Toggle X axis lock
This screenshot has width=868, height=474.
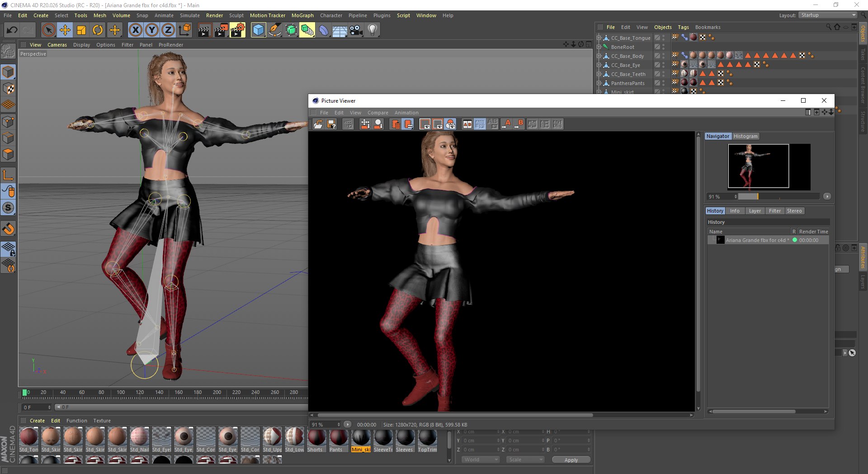pyautogui.click(x=135, y=30)
